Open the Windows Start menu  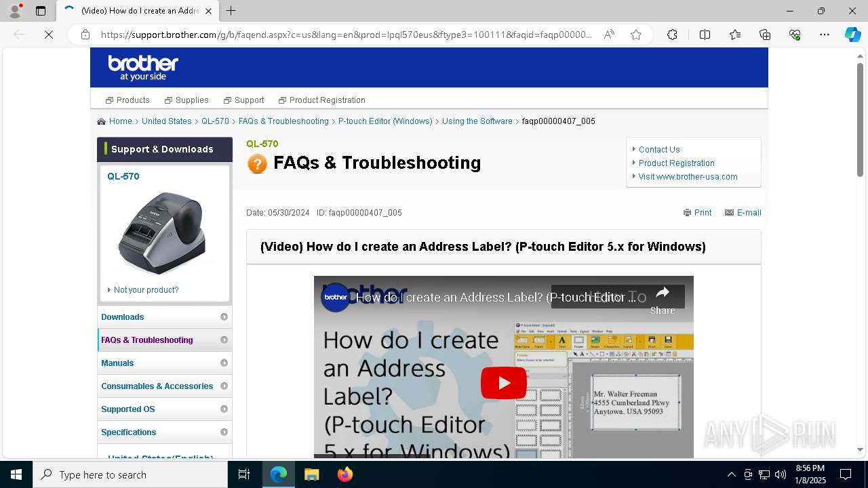coord(16,474)
